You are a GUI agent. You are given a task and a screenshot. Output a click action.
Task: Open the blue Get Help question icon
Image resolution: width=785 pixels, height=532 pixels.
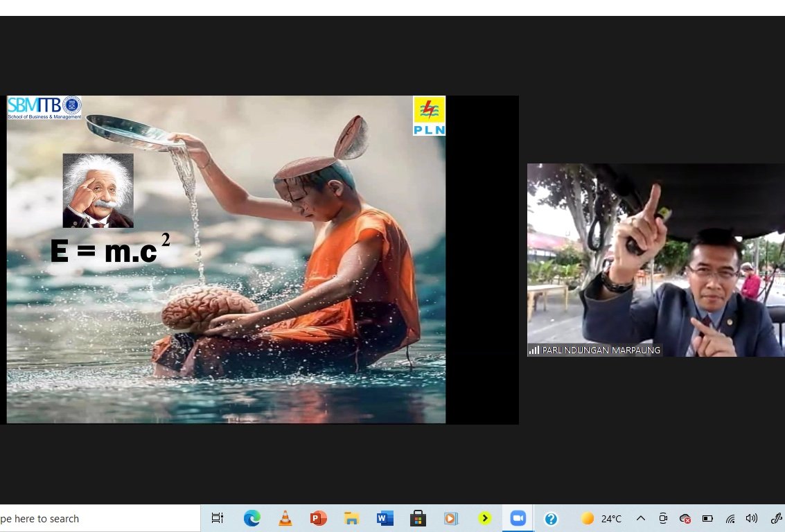click(551, 518)
